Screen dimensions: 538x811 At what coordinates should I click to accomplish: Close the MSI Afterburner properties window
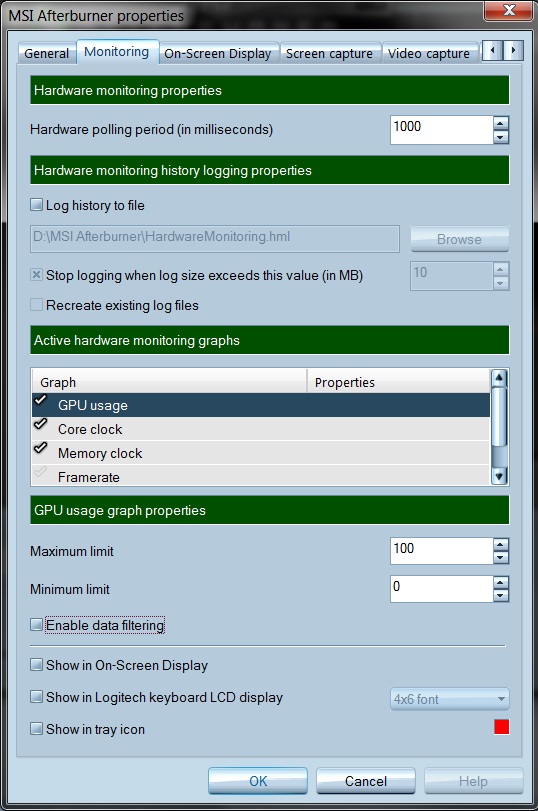point(509,10)
